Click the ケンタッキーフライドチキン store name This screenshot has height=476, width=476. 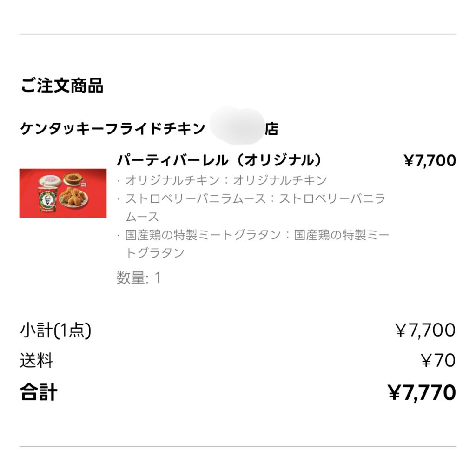[112, 129]
